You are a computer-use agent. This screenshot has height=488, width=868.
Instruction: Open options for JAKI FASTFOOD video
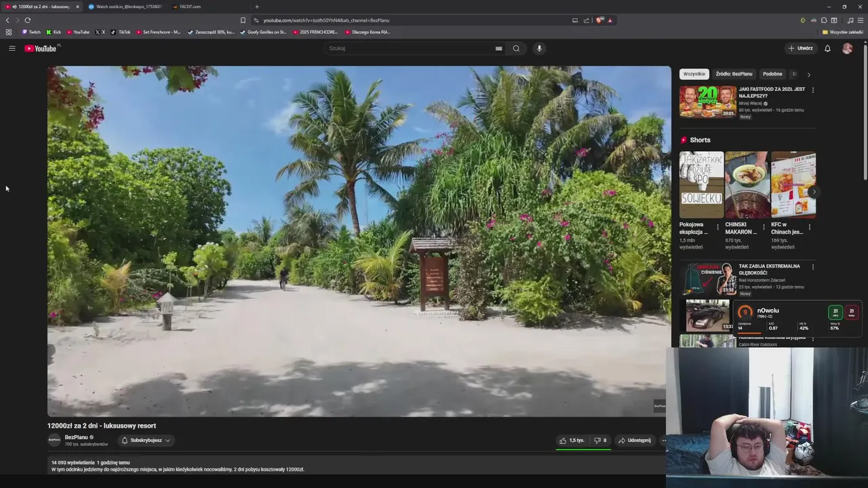point(812,89)
